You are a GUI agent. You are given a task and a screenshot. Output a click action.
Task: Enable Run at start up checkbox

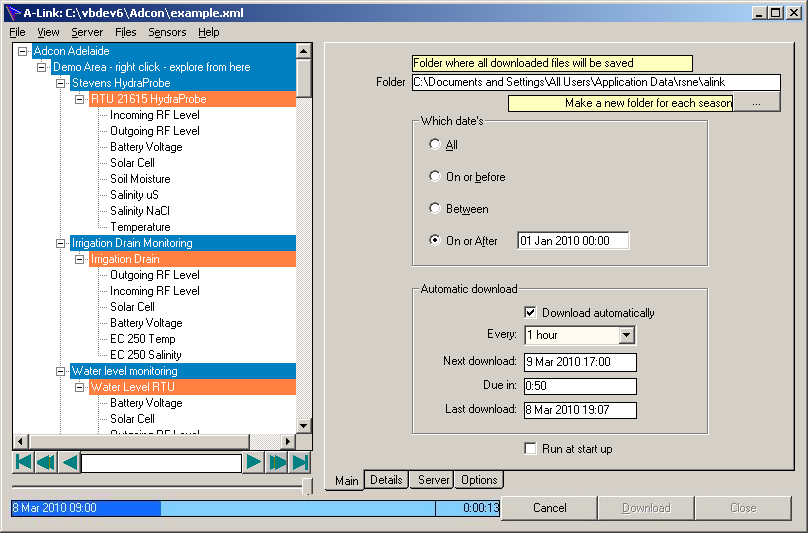[x=531, y=449]
